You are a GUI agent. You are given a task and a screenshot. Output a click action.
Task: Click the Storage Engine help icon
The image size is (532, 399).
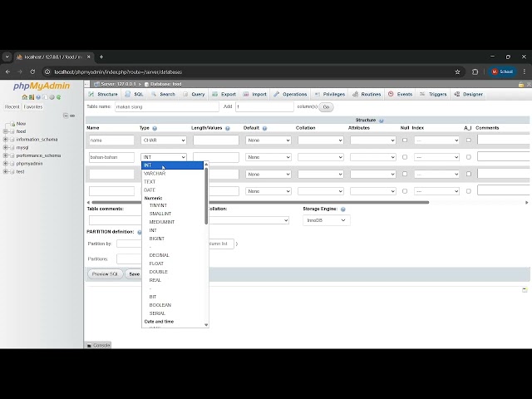point(342,209)
